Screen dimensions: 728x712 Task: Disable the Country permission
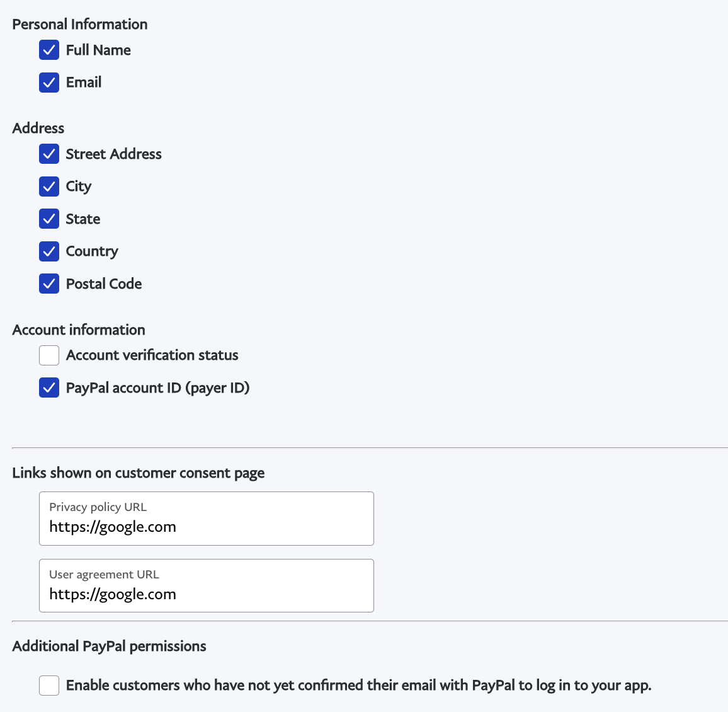(49, 251)
